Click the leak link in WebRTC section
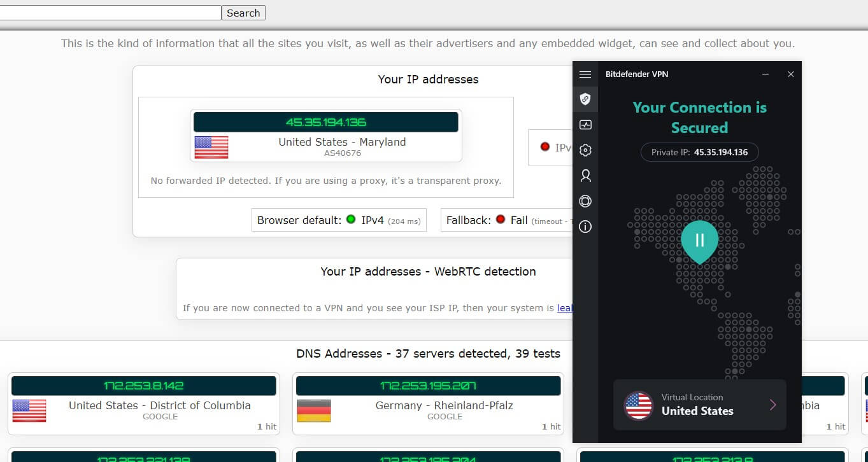Image resolution: width=868 pixels, height=462 pixels. (565, 308)
